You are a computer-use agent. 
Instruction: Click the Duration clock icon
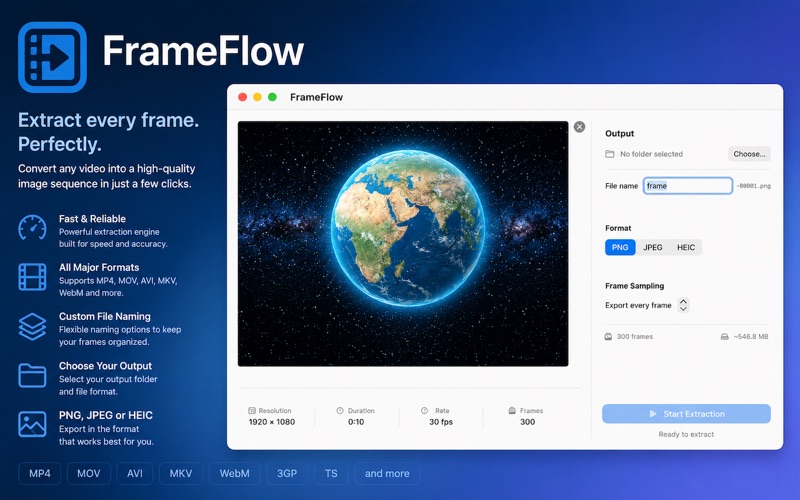[x=340, y=411]
